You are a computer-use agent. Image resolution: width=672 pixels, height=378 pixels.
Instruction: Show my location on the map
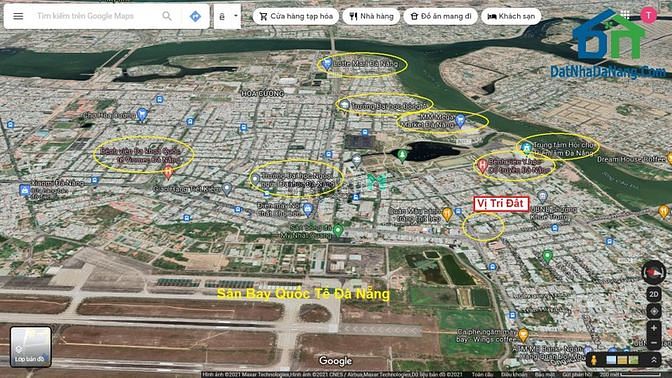(654, 311)
